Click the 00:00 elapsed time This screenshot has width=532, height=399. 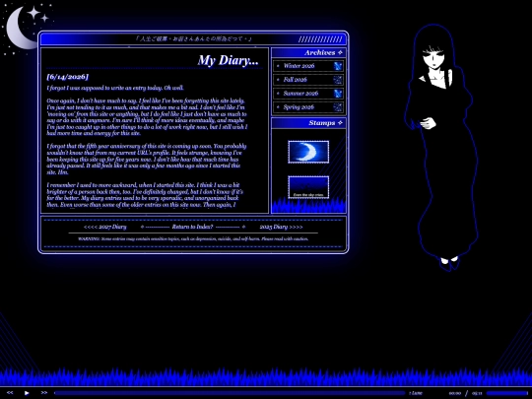[x=455, y=393]
